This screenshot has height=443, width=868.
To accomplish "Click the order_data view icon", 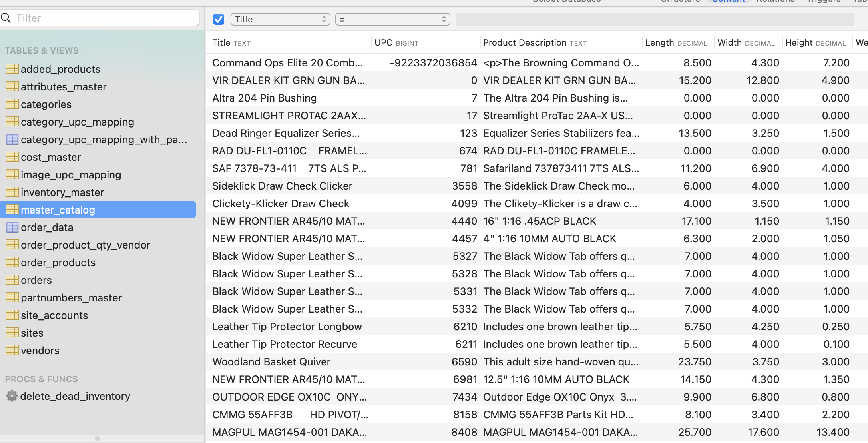I will [12, 227].
